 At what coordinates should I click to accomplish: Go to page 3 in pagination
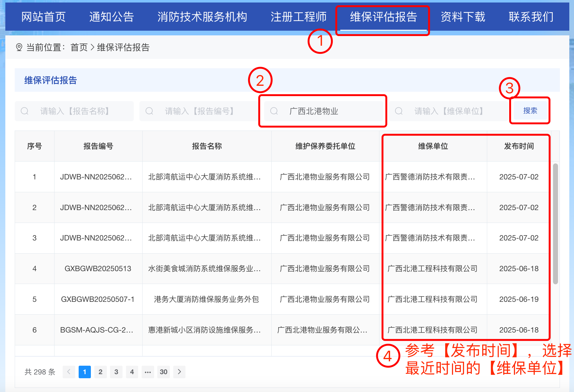click(x=116, y=372)
